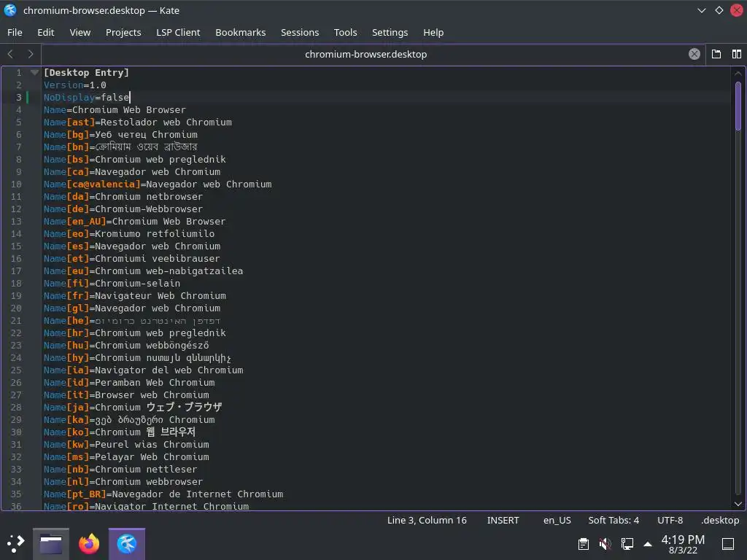
Task: Click the Name[eo]=Kromiumo retfoliumilo line
Action: (x=129, y=233)
